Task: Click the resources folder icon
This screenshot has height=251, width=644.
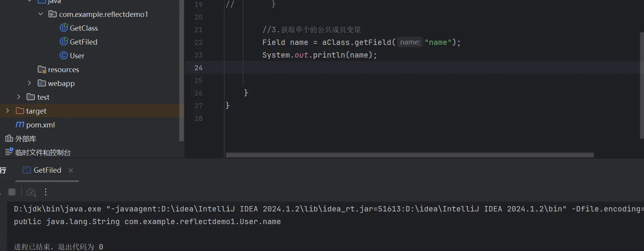Action: point(42,69)
